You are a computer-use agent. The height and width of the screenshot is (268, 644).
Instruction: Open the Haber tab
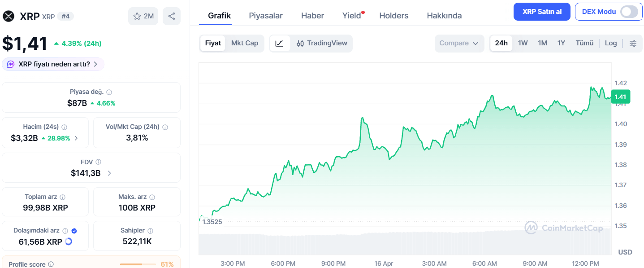coord(312,16)
